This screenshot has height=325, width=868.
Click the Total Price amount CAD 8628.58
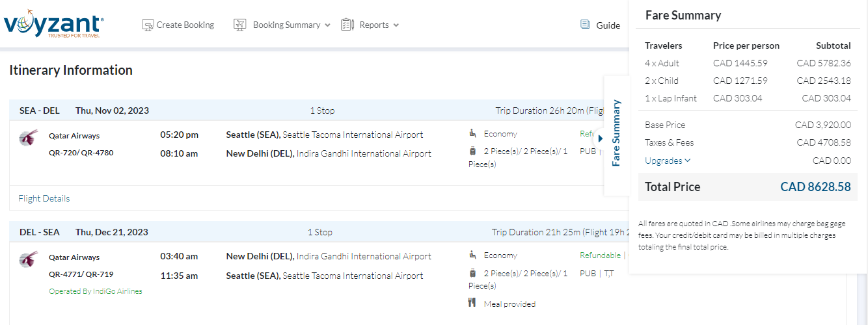pyautogui.click(x=815, y=187)
